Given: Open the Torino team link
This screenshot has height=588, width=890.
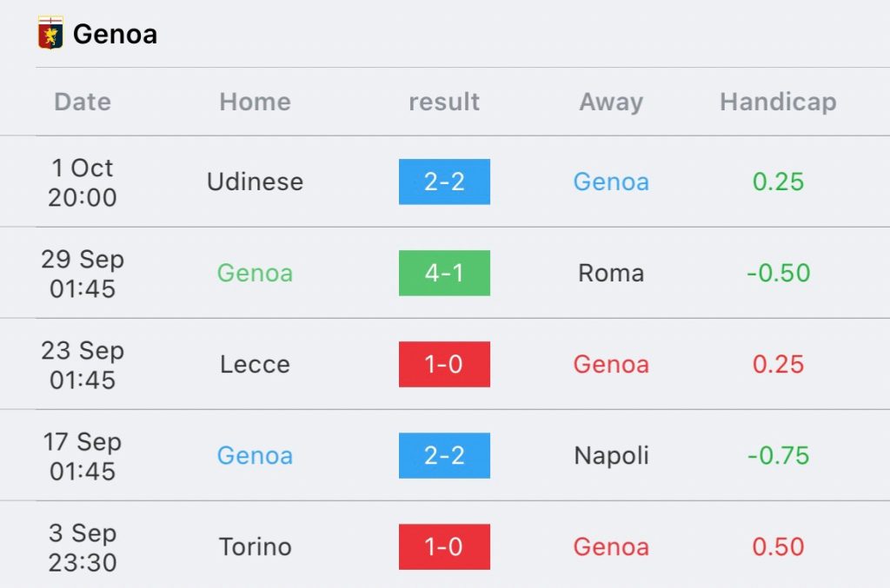Looking at the screenshot, I should 255,547.
